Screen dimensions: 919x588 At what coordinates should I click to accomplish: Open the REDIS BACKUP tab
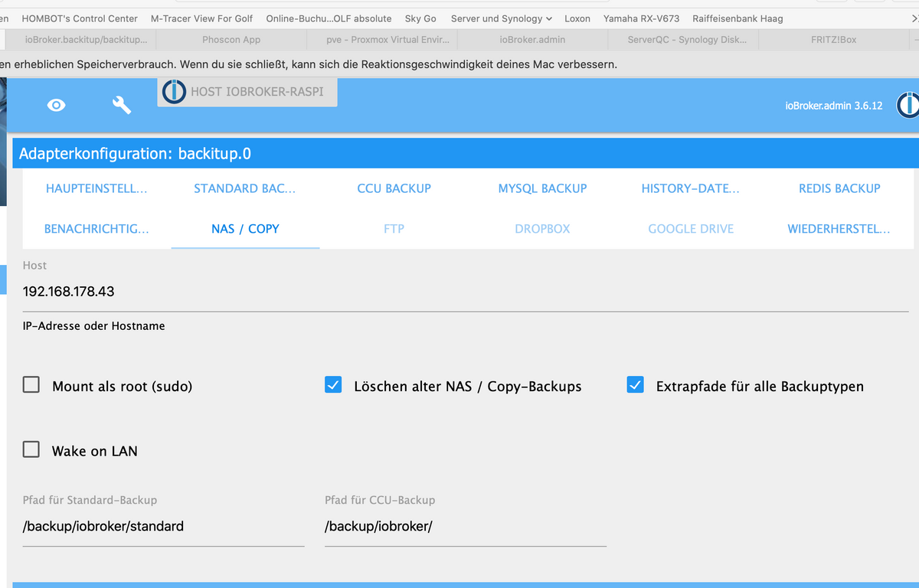click(x=839, y=188)
